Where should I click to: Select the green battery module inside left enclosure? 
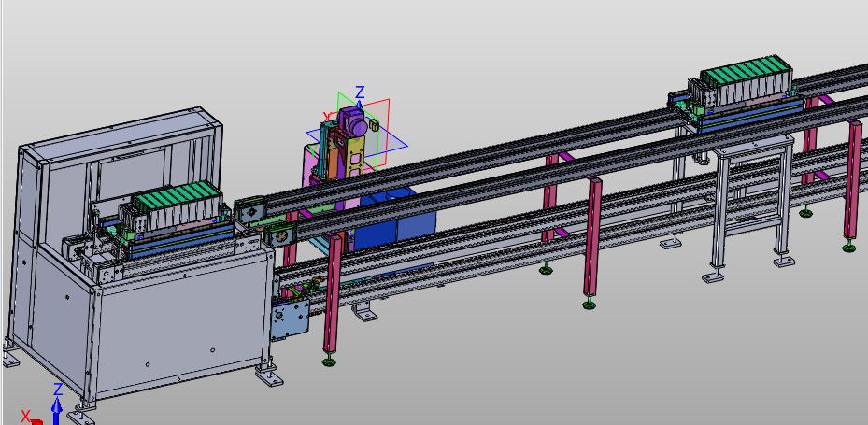tap(177, 203)
